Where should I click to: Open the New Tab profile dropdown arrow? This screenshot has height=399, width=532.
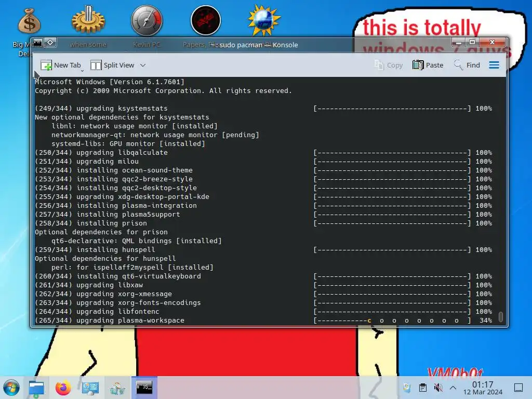(x=83, y=71)
